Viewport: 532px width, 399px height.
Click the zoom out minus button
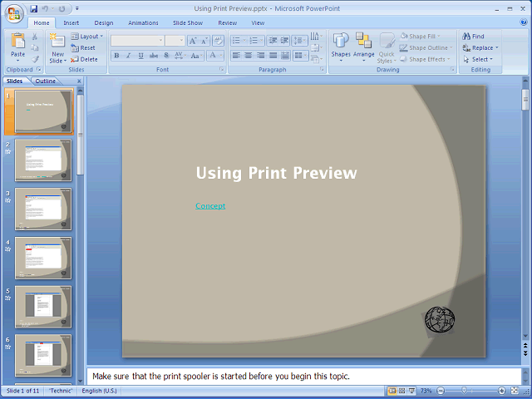point(441,391)
